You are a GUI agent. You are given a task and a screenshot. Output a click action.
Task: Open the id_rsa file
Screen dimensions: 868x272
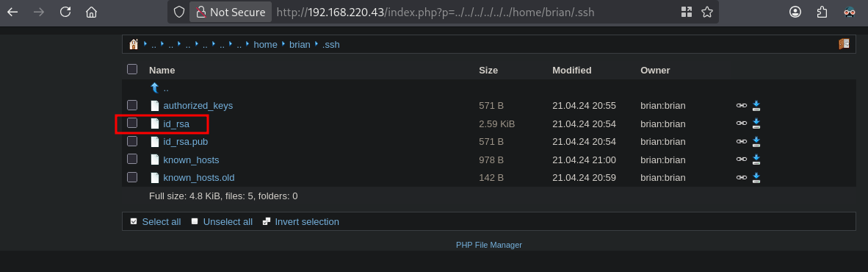tap(176, 124)
